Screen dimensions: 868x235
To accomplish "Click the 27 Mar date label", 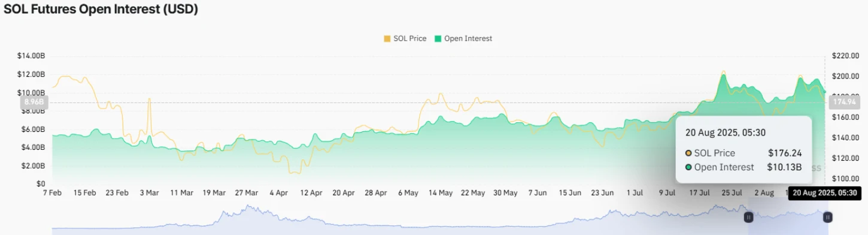I will (246, 193).
